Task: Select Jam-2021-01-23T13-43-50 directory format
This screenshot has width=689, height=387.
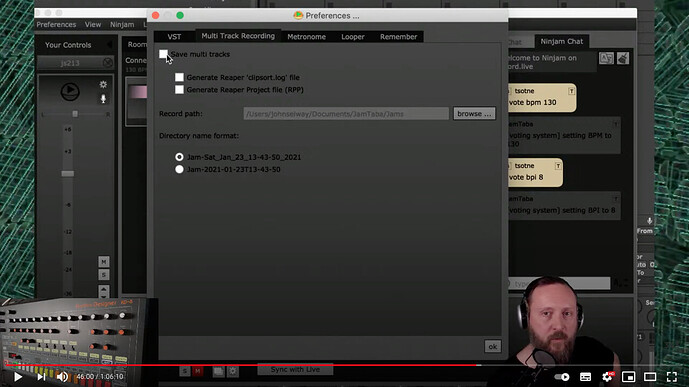Action: coord(179,169)
